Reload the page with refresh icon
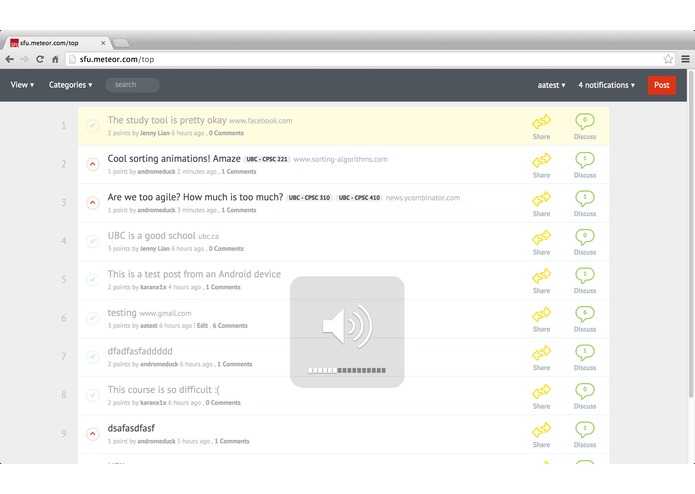Viewport: 695px width, 494px height. (40, 59)
